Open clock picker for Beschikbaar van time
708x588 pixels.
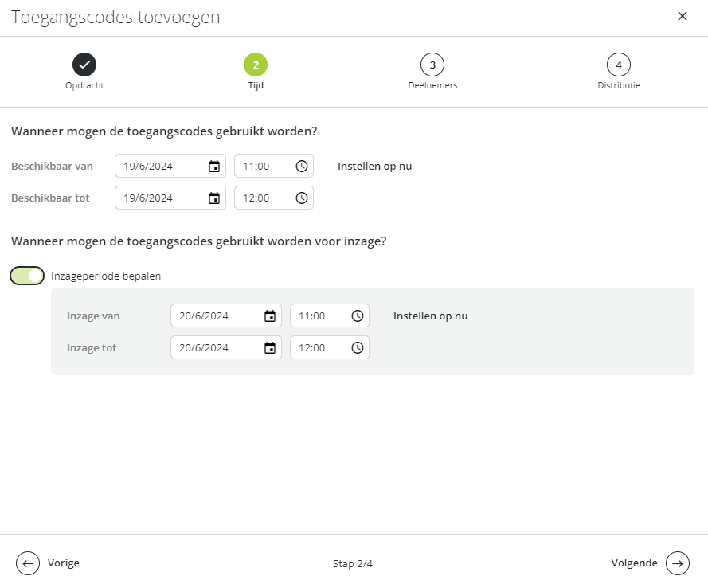point(302,167)
